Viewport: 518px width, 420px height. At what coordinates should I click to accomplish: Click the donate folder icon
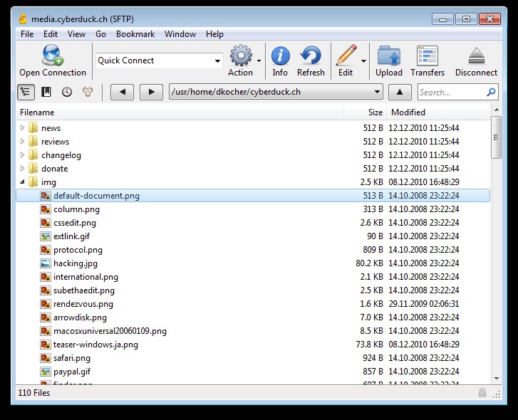coord(33,168)
